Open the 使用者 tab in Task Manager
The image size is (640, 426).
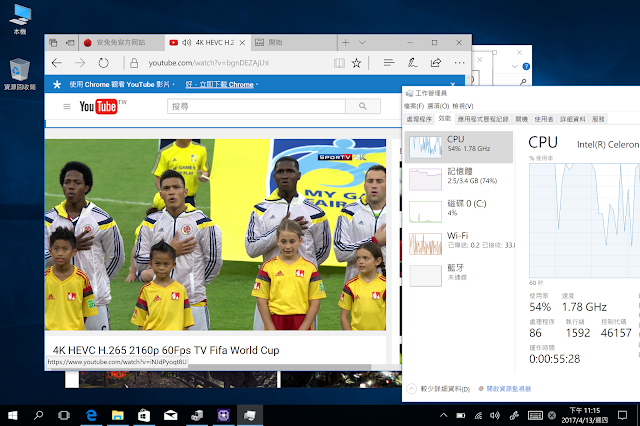coord(544,119)
